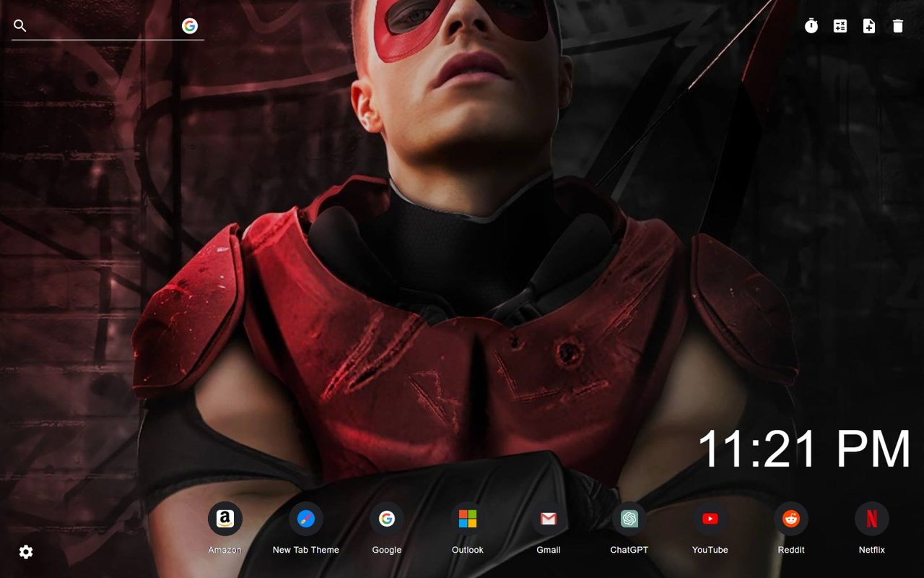Open the calculator icon
The height and width of the screenshot is (578, 924).
(x=840, y=26)
